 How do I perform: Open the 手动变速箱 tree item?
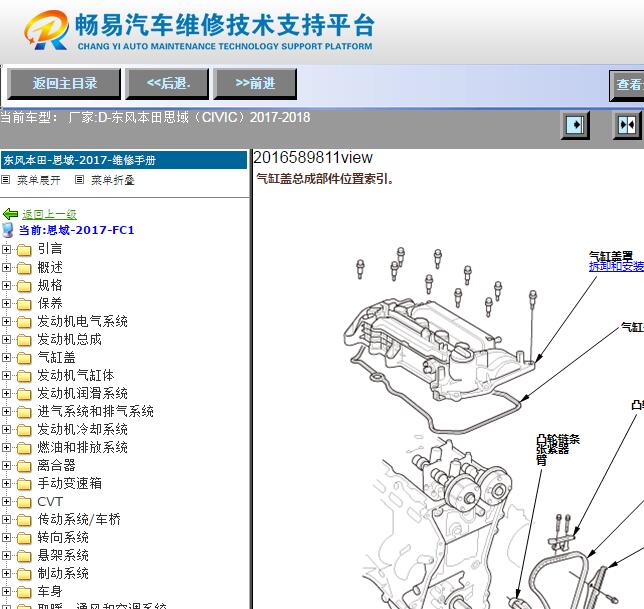69,483
